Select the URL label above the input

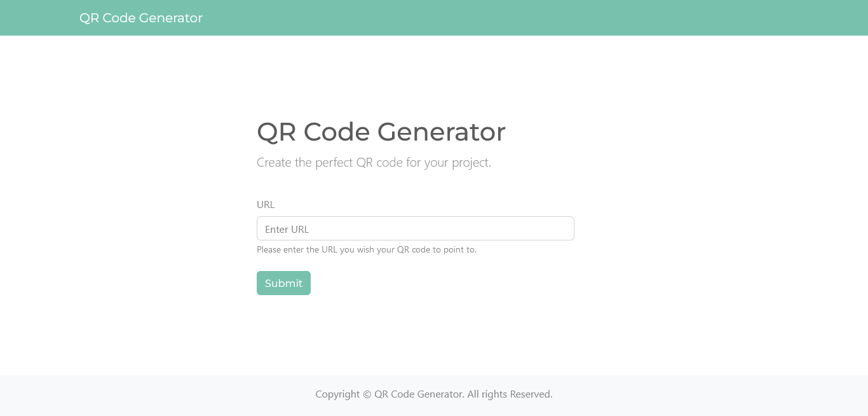[265, 204]
